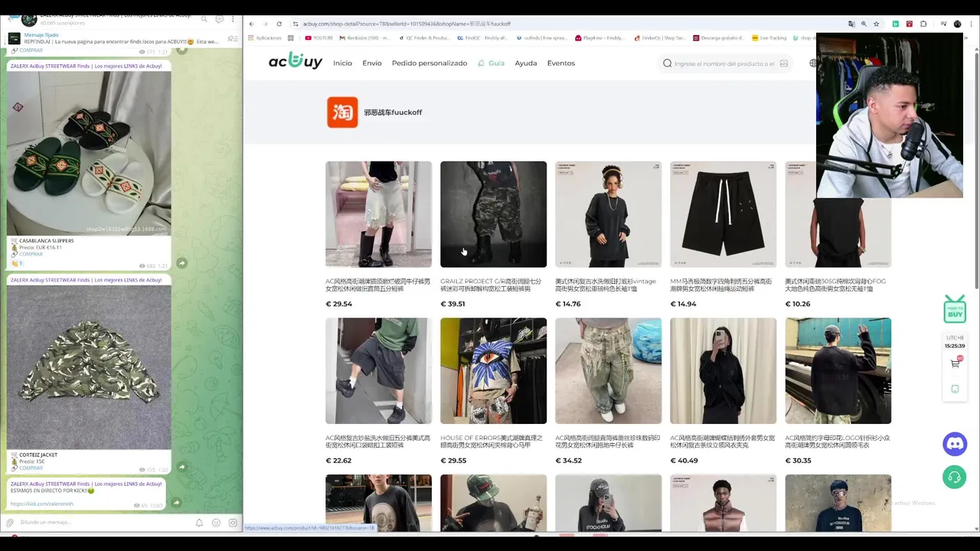Screen dimensions: 980x551
Task: Open the €22.62 cargo shorts thumbnail
Action: (x=378, y=371)
